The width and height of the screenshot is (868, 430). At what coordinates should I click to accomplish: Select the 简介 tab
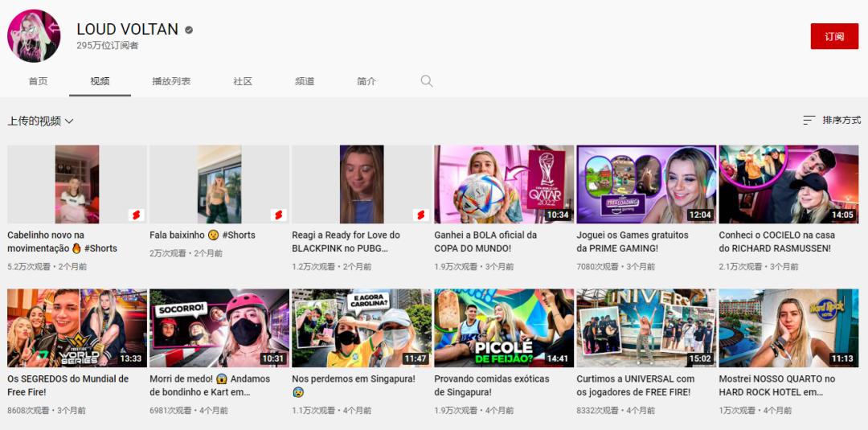[366, 81]
